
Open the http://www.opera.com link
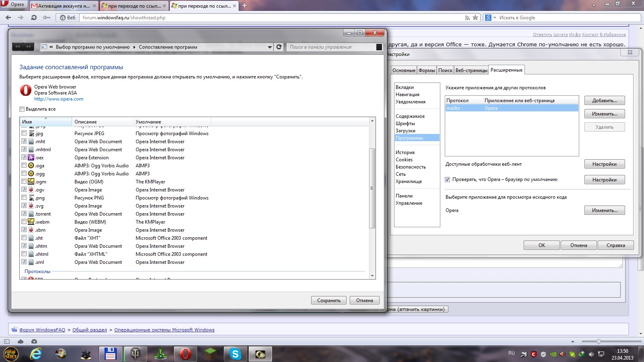click(x=59, y=99)
